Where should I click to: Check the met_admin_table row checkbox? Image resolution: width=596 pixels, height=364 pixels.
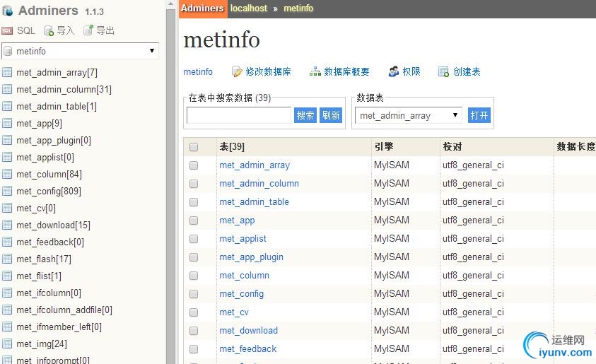(x=194, y=202)
